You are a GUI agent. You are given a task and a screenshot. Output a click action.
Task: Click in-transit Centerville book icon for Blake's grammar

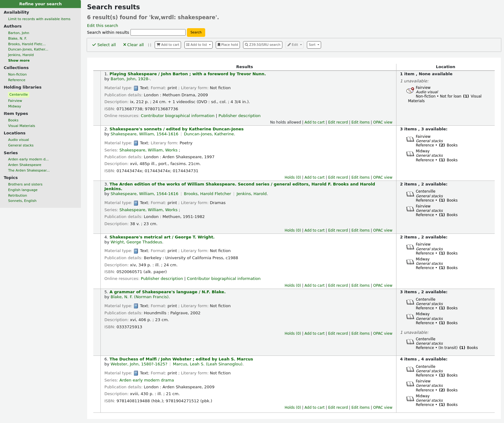click(410, 342)
